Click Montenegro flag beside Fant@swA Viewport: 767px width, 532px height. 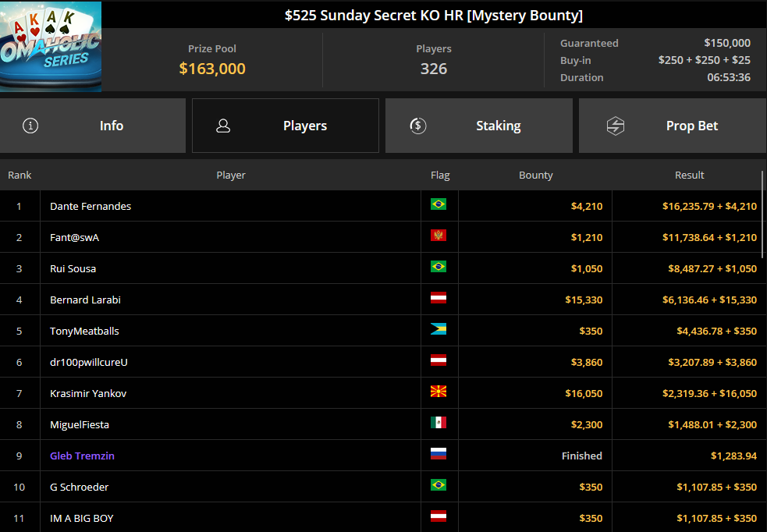[x=439, y=236]
